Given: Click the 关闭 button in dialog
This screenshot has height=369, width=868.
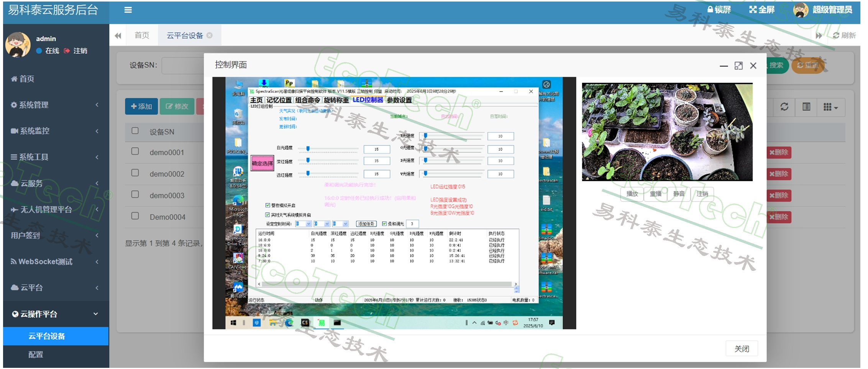Looking at the screenshot, I should tap(741, 348).
